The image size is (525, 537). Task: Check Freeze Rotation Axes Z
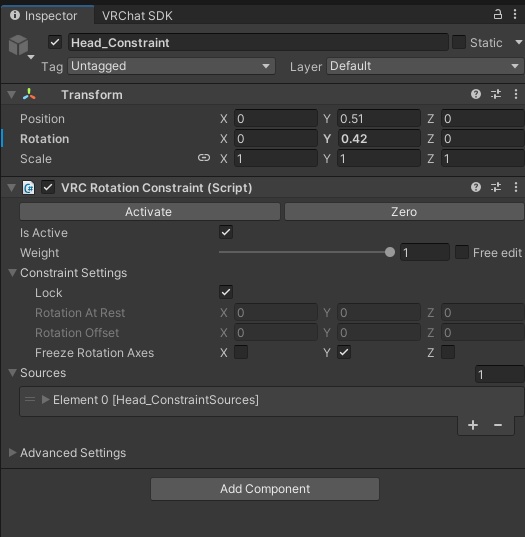tap(448, 352)
